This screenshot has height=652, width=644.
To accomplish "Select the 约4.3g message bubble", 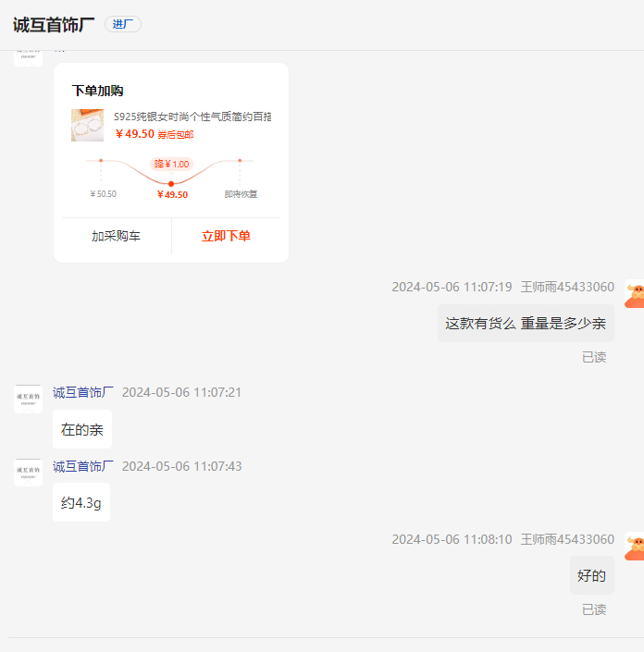I will 80,502.
